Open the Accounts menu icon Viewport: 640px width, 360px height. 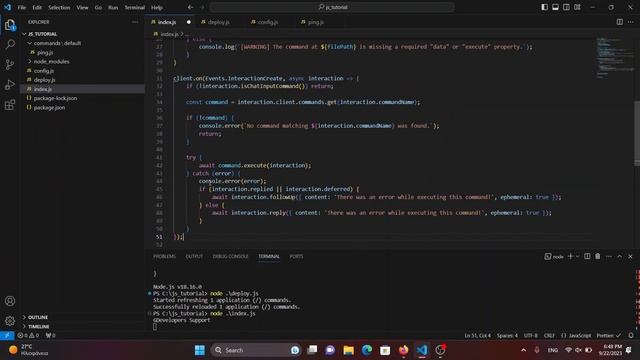click(x=10, y=301)
